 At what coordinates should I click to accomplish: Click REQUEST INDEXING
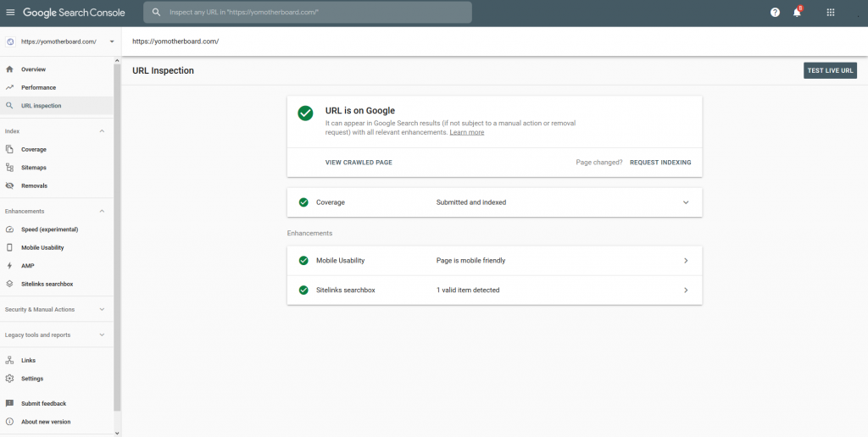[660, 163]
